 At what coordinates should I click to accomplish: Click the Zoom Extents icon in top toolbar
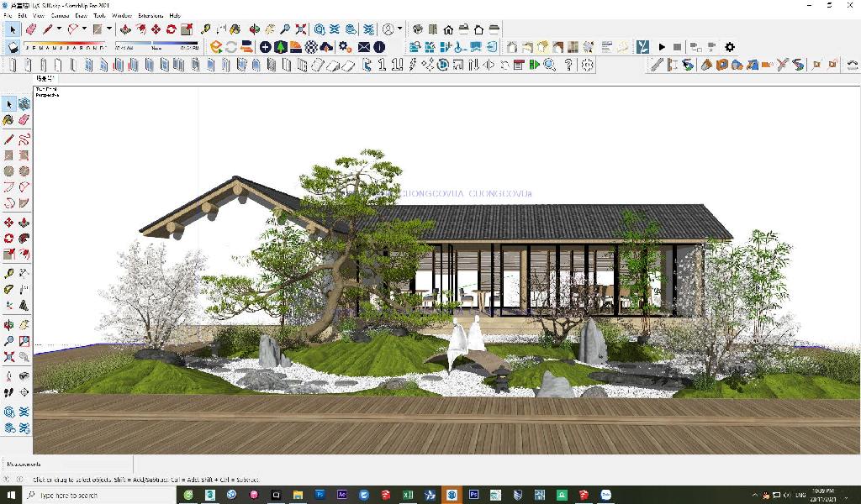[300, 29]
